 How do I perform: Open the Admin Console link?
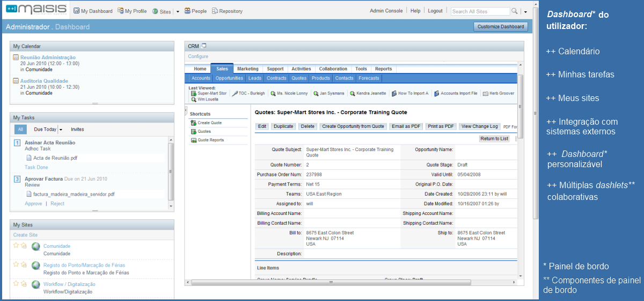pyautogui.click(x=386, y=11)
